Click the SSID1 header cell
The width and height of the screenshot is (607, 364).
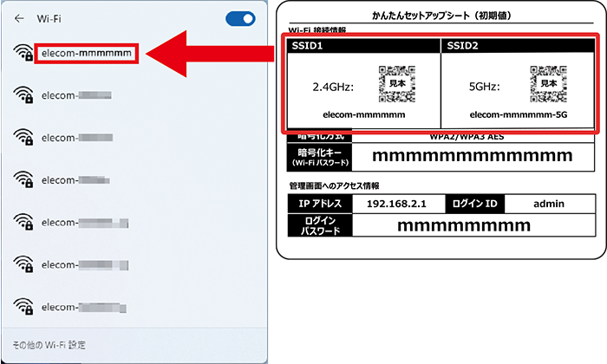(x=364, y=46)
